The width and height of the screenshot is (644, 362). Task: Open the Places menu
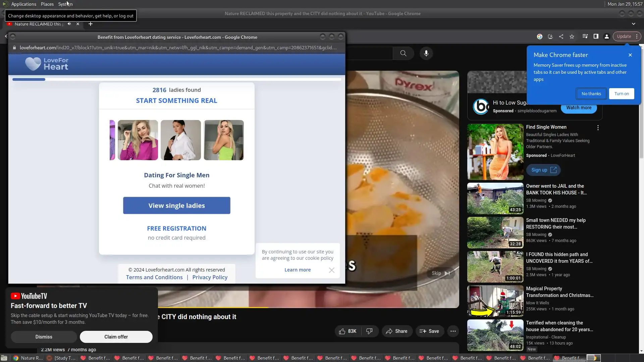click(47, 4)
